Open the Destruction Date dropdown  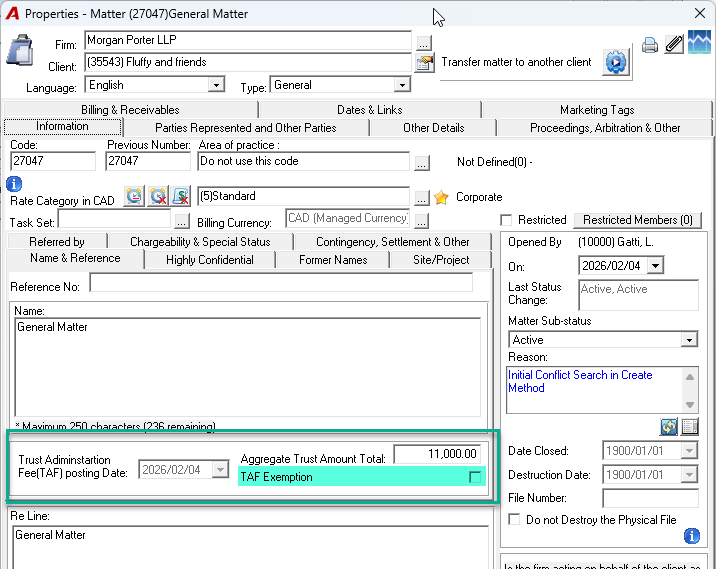click(x=689, y=475)
